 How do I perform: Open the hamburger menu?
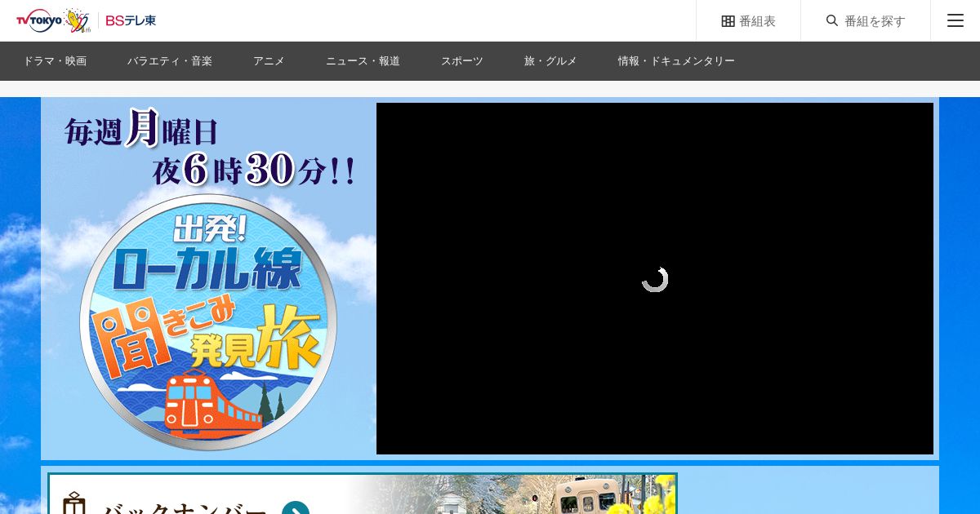pos(955,20)
